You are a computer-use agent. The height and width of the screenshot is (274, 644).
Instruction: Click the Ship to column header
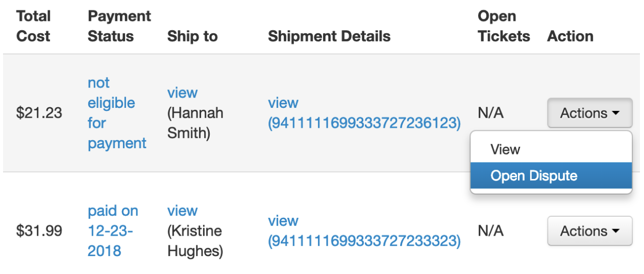click(x=192, y=37)
